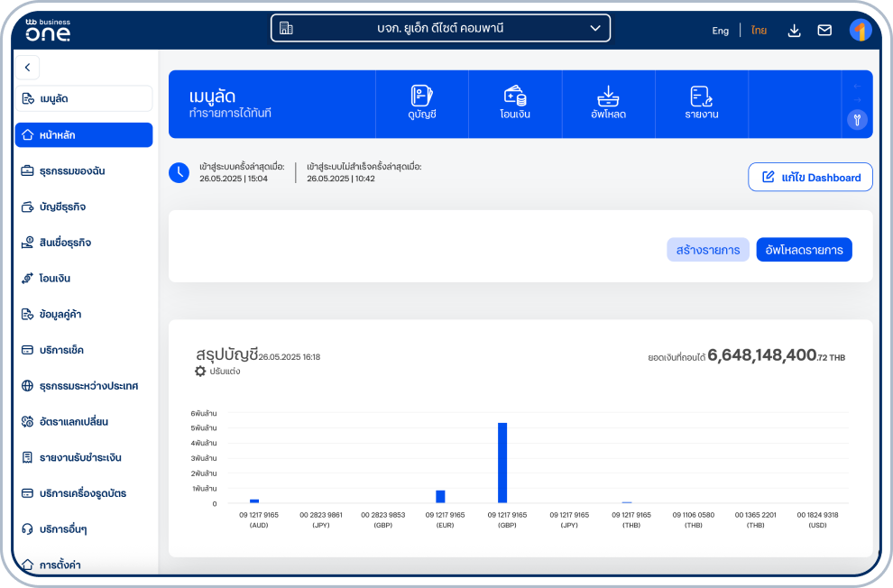Screen dimensions: 893x588
Task: Open the เมนูลัด shortcut menu box
Action: (x=84, y=98)
